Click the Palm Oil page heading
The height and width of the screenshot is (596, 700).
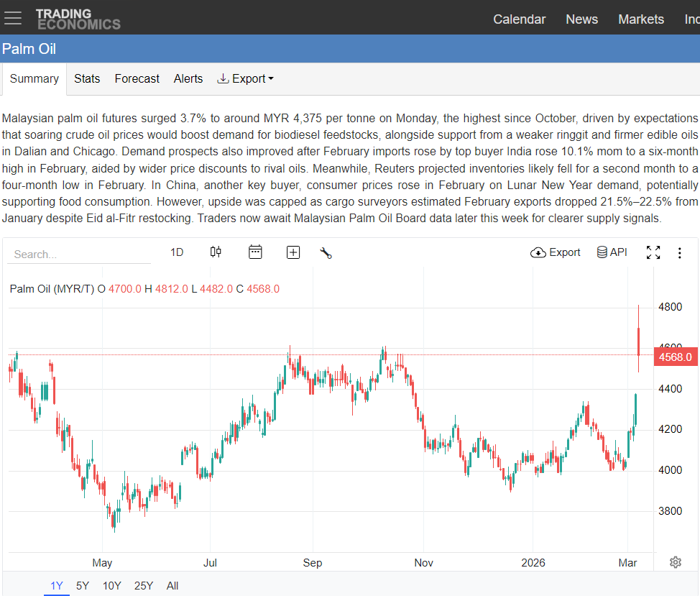coord(29,49)
